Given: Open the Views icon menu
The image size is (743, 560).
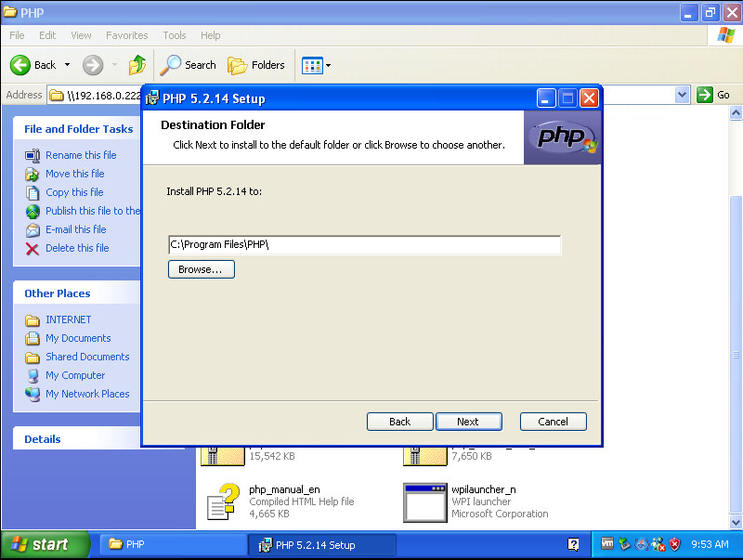Looking at the screenshot, I should pyautogui.click(x=312, y=65).
